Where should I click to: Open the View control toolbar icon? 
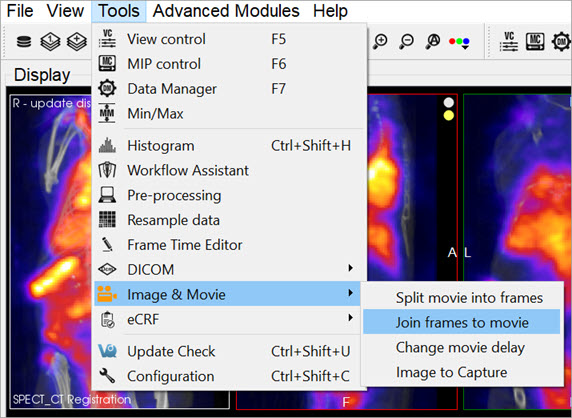point(509,41)
